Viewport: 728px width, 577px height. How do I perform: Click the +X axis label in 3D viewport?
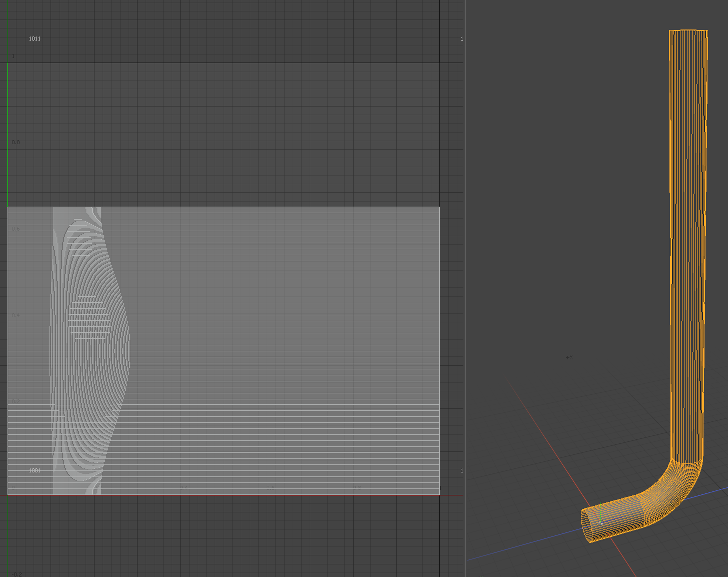point(569,358)
